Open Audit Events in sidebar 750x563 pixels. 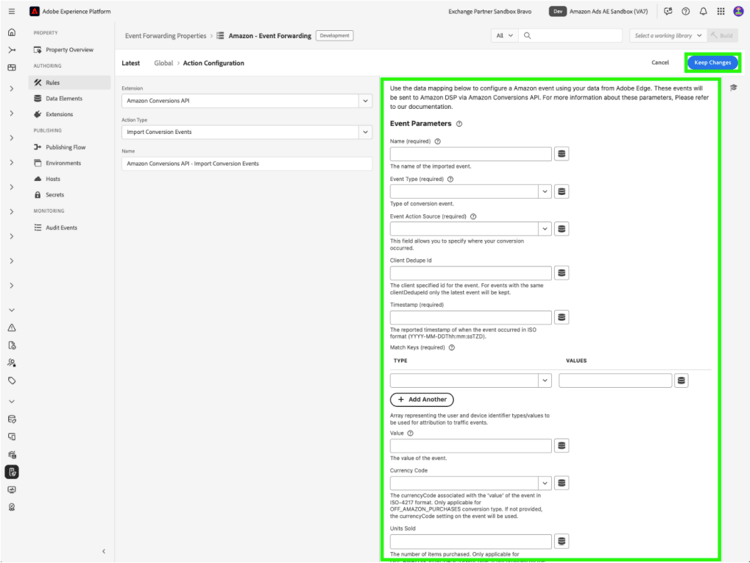[69, 228]
